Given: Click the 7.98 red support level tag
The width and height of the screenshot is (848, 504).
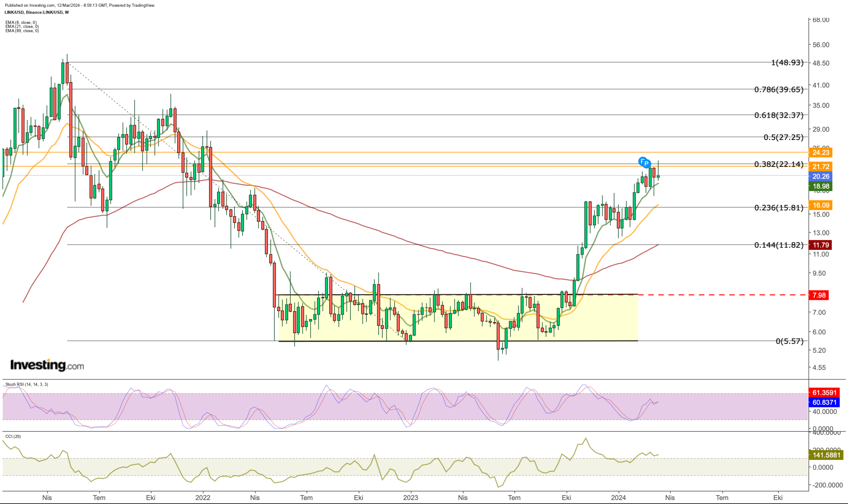Looking at the screenshot, I should click(819, 295).
